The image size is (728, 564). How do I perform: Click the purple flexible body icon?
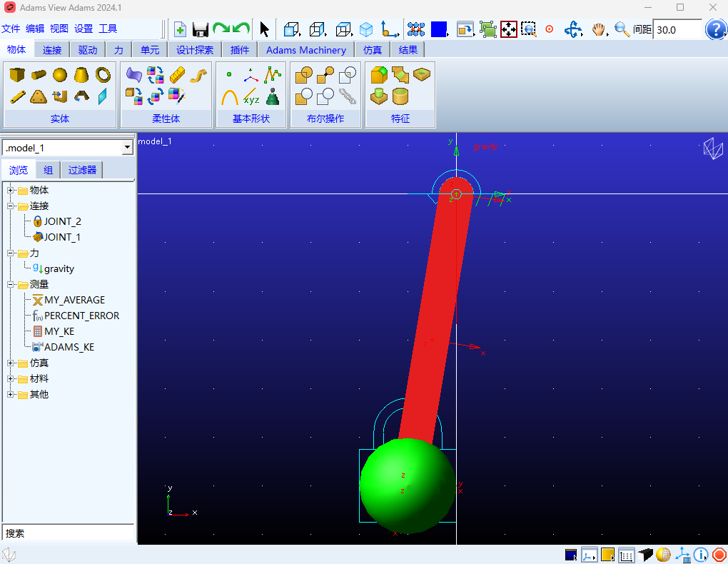tap(133, 74)
